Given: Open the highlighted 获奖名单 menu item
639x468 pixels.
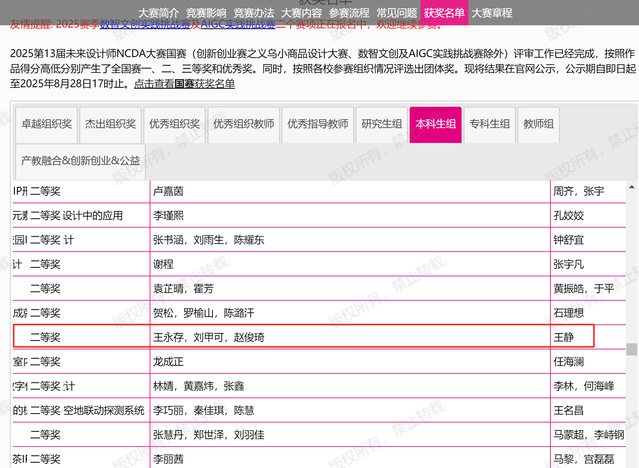Looking at the screenshot, I should (444, 12).
